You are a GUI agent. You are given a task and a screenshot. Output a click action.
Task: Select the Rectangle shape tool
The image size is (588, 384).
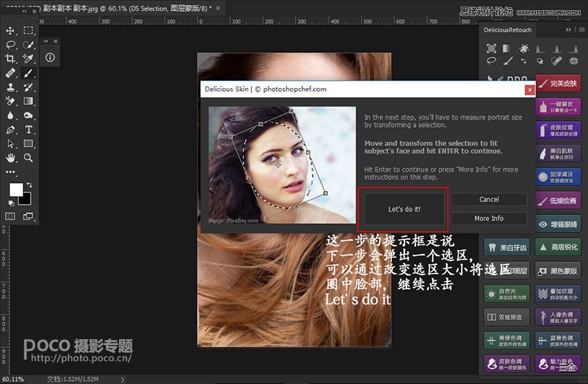coord(28,143)
